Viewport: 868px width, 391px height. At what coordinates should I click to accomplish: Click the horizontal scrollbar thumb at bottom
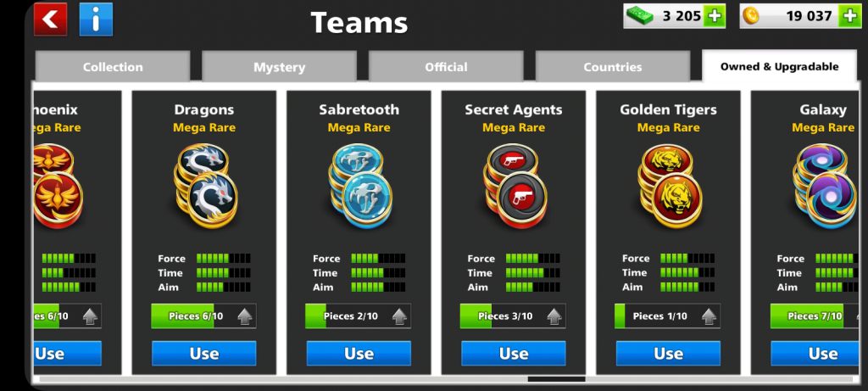click(x=556, y=379)
